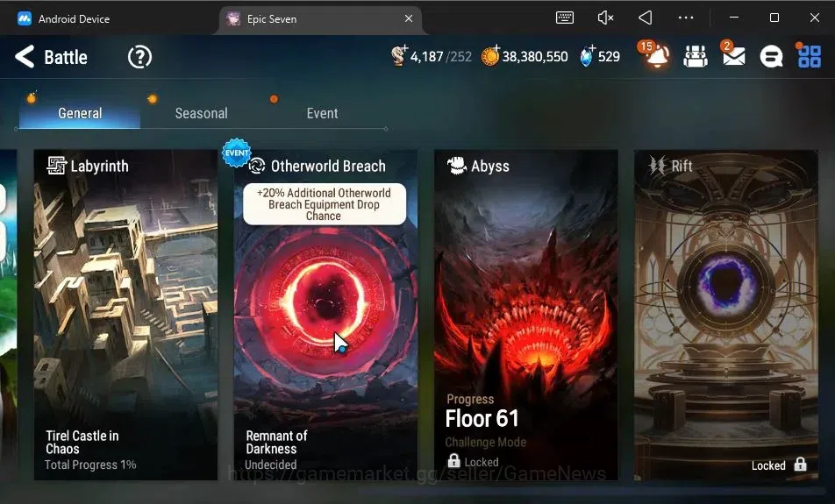Toggle the emulator mute speaker icon
The image size is (835, 504).
click(605, 18)
